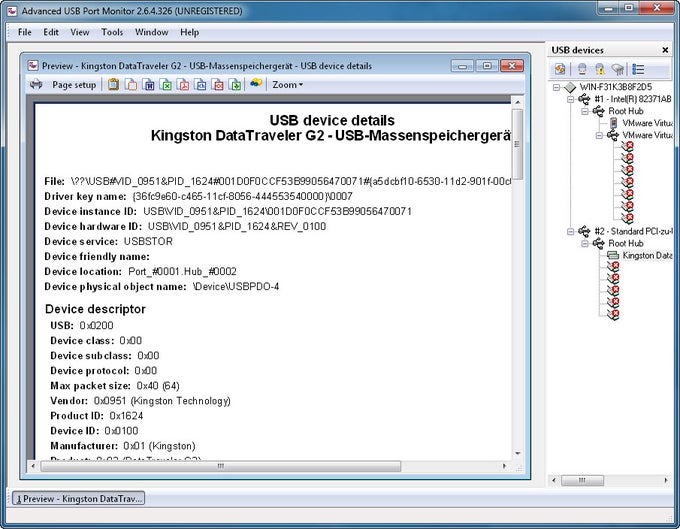Collapse the Root Hub under #2 Standard PCI controller
This screenshot has height=529, width=680.
(585, 244)
